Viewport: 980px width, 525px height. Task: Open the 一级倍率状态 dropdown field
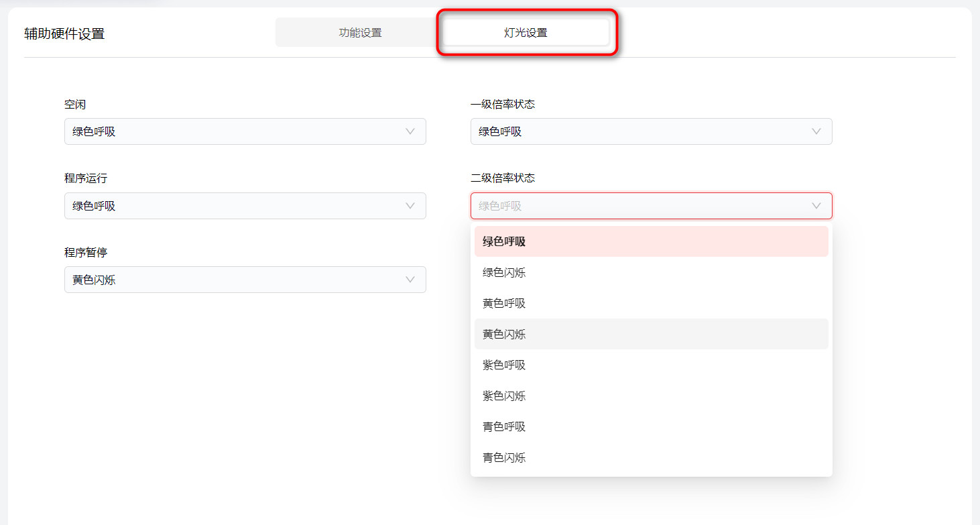pyautogui.click(x=640, y=131)
